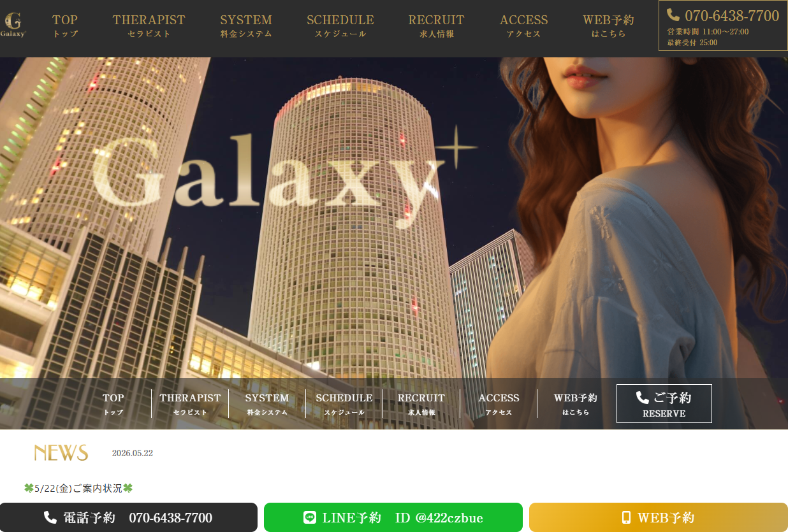
Task: Click the LINE予約 green button
Action: tap(393, 517)
